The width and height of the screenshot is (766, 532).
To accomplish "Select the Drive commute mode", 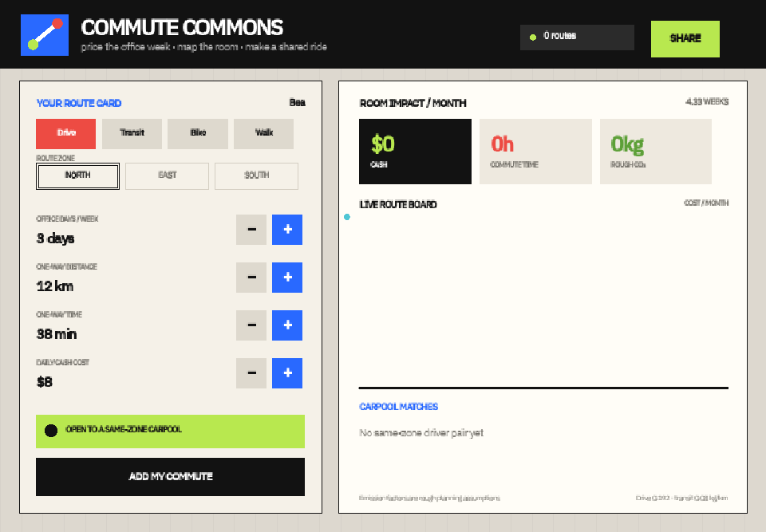I will pos(66,133).
